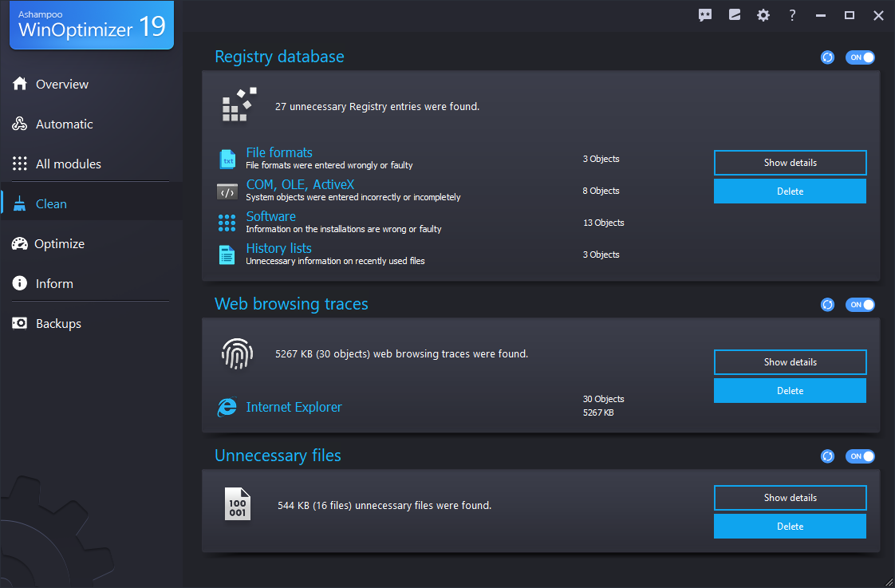
Task: Open the COM, OLE, ActiveX category
Action: (x=301, y=184)
